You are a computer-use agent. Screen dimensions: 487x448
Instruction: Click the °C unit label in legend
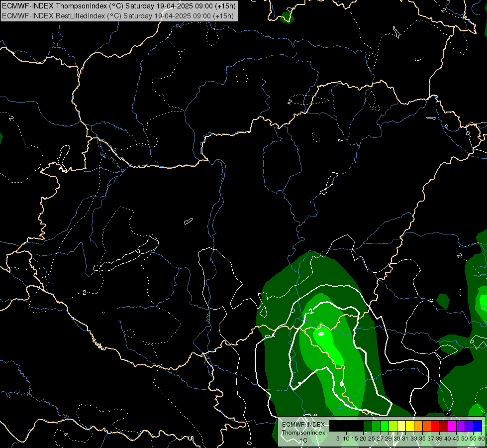(303, 441)
